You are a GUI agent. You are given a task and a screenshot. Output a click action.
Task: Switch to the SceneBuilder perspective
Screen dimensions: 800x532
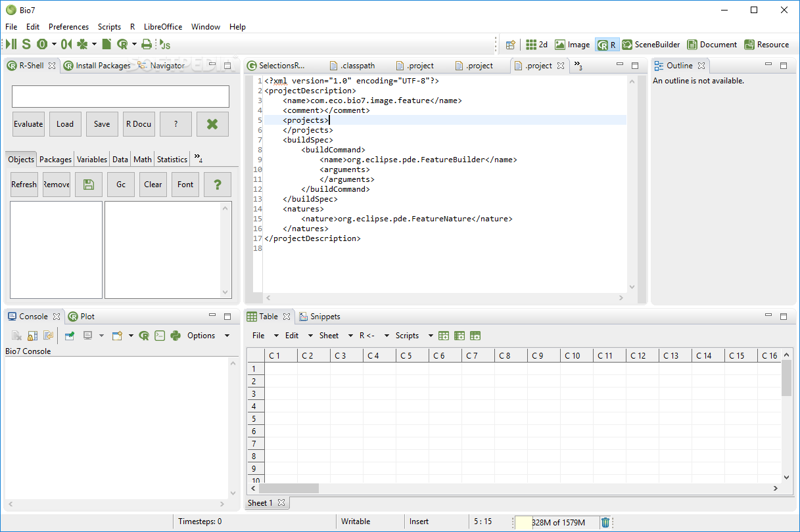click(651, 45)
